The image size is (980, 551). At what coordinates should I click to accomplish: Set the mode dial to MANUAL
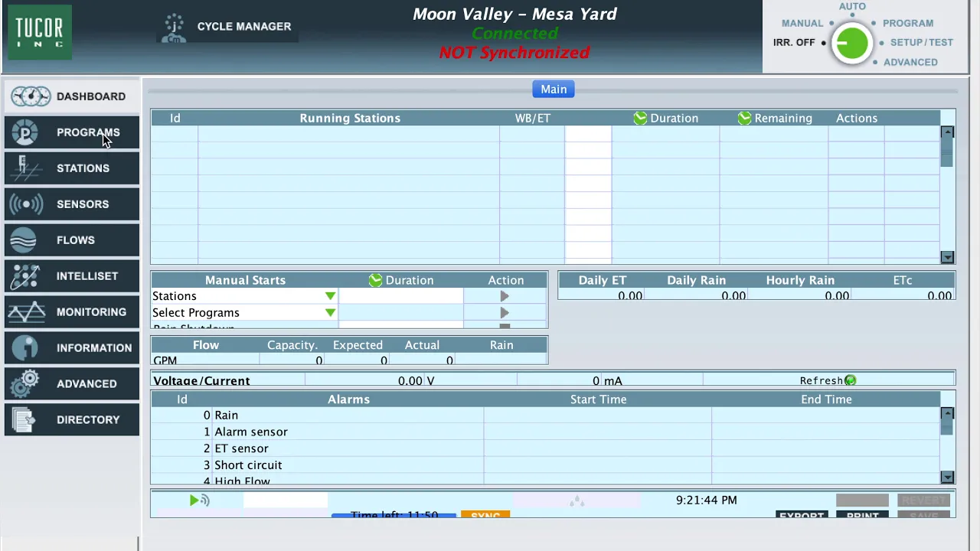[802, 23]
